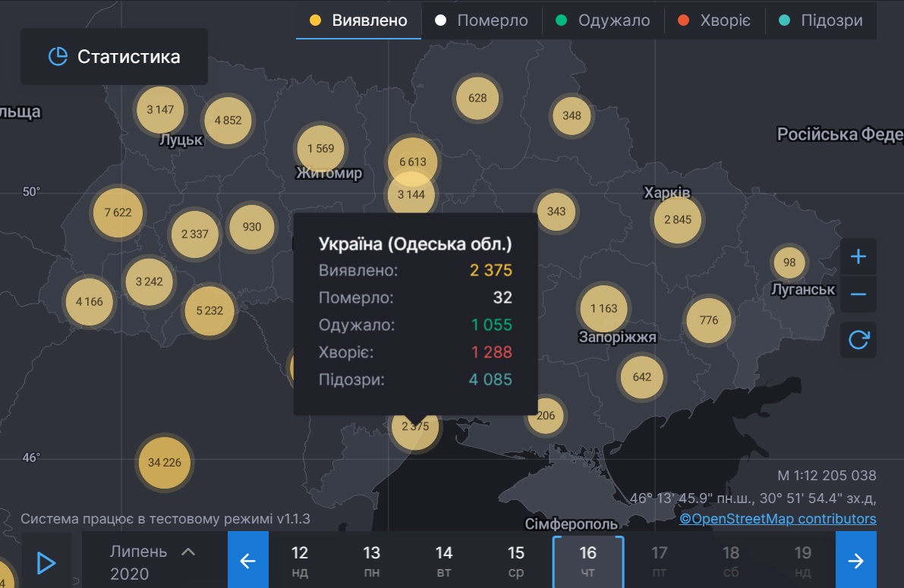Start timeline playback with play icon
The image size is (904, 588).
(46, 562)
